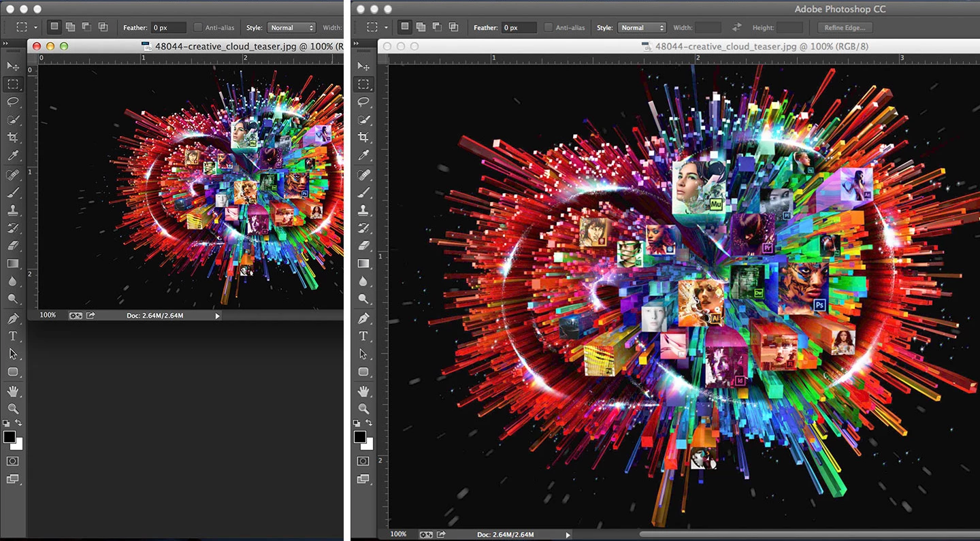Set foreground color swatch in the right window
Image resolution: width=980 pixels, height=541 pixels.
point(360,437)
